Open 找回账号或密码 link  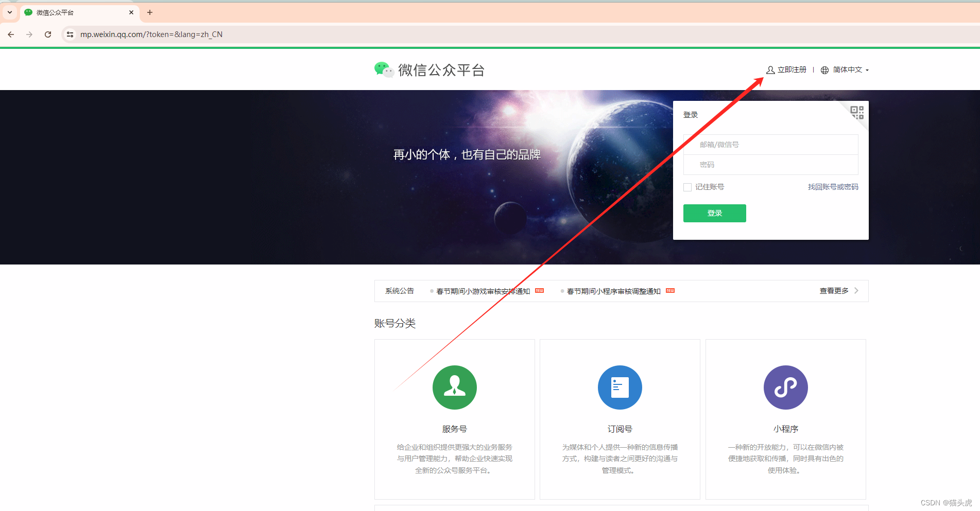833,187
